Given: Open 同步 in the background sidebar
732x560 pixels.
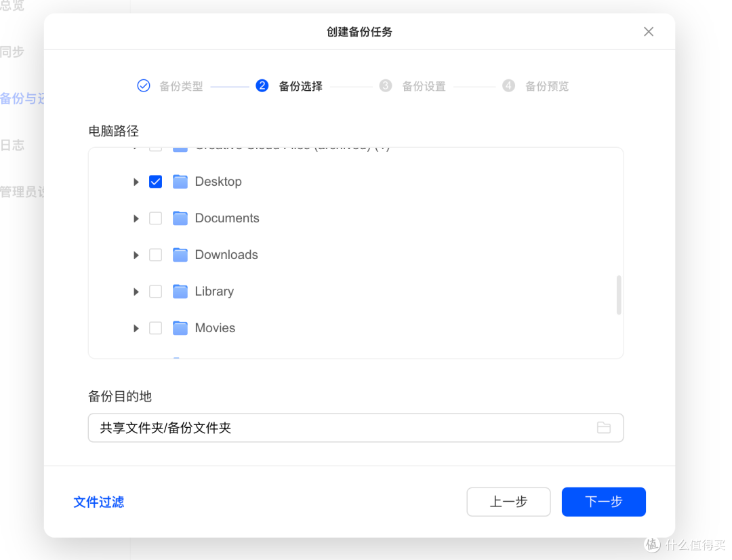Looking at the screenshot, I should tap(12, 52).
